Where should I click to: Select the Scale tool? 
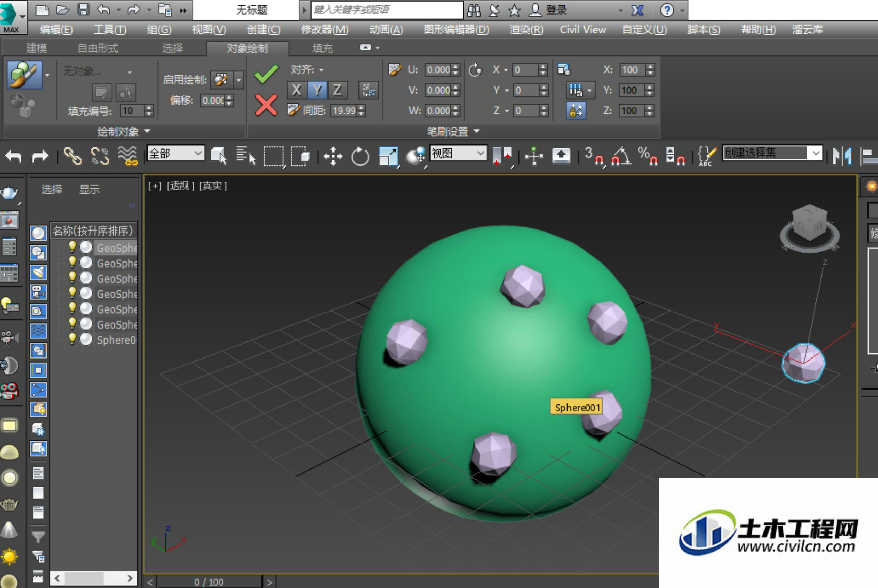pos(388,156)
